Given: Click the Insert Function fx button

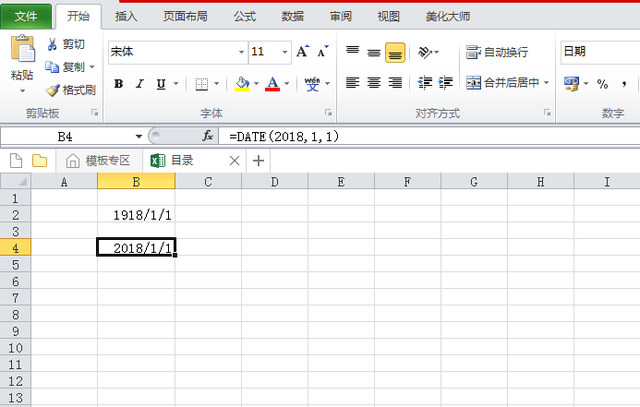Looking at the screenshot, I should pos(207,136).
